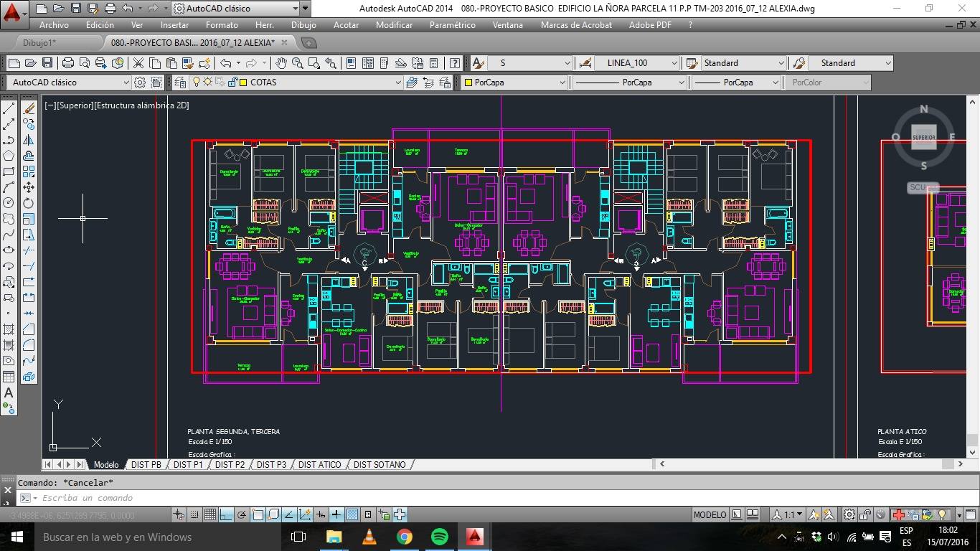This screenshot has width=980, height=551.
Task: Click the Erase tool in Modify toolbar
Action: (x=29, y=108)
